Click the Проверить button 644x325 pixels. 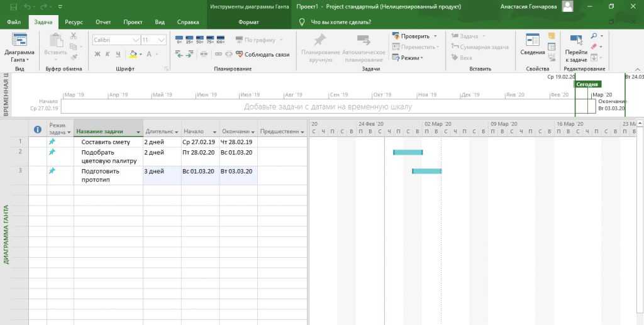411,36
